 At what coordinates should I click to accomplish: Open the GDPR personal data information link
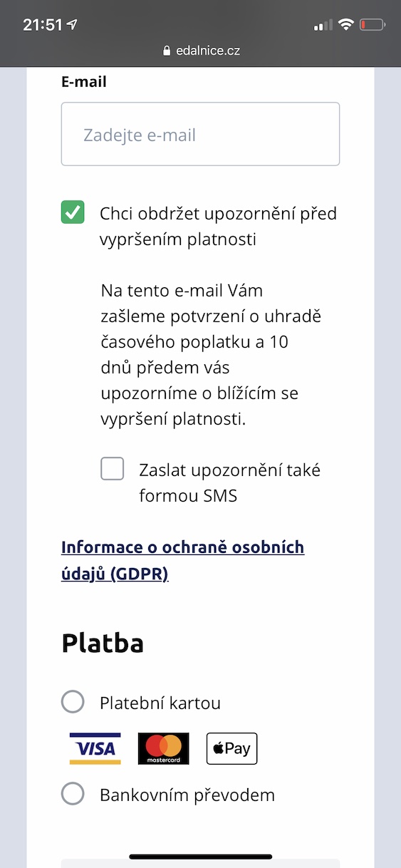[x=183, y=560]
